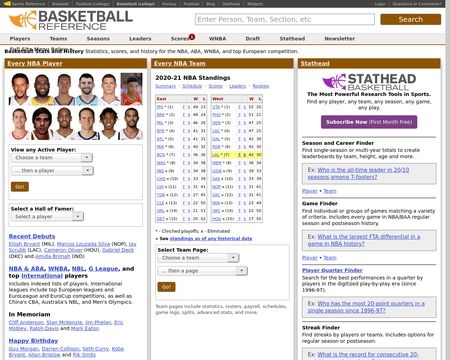Click the Stathead Basketball logo
The image size is (450, 360).
pyautogui.click(x=369, y=82)
